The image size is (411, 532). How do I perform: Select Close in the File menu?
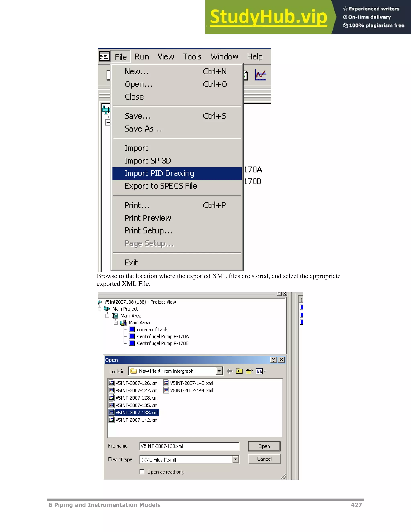[x=177, y=97]
